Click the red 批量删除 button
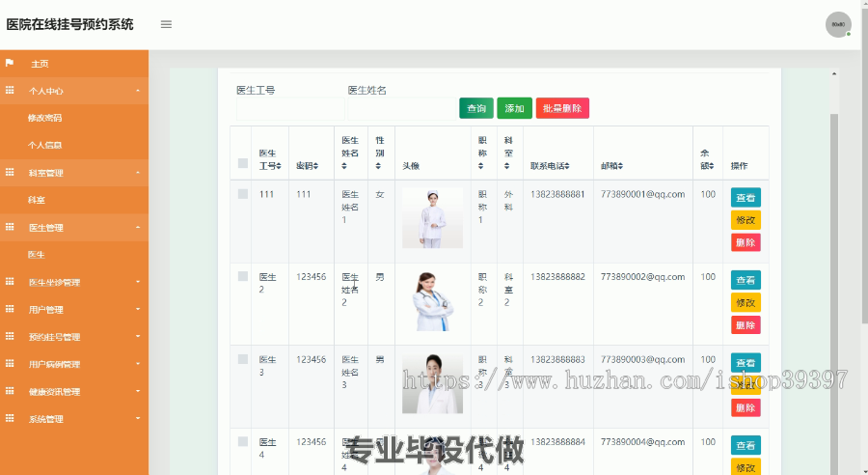This screenshot has width=868, height=475. 562,108
